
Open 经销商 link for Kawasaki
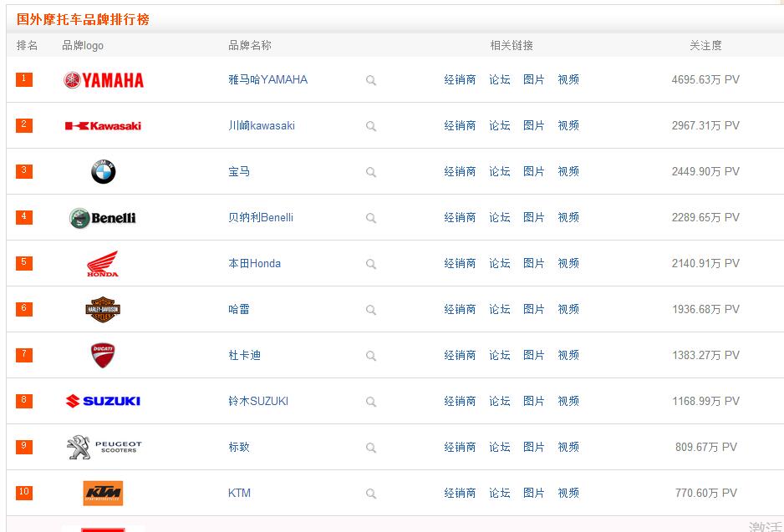(x=460, y=126)
